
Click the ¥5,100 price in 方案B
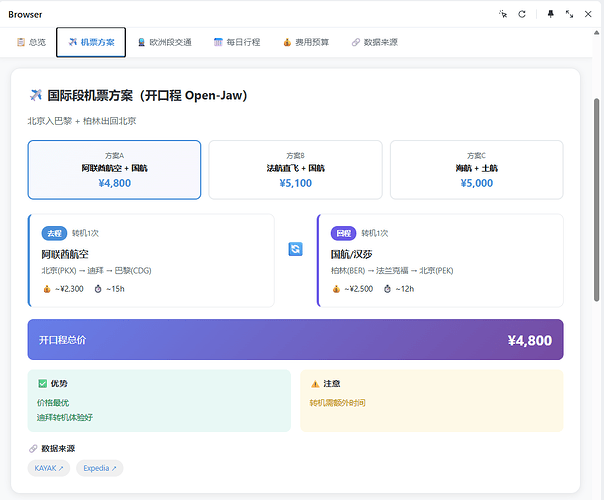pos(295,183)
